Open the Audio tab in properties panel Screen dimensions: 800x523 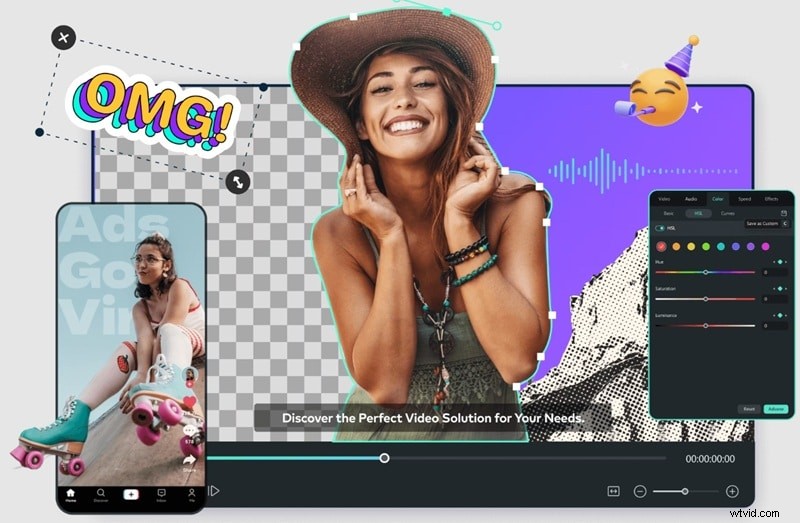pos(691,199)
